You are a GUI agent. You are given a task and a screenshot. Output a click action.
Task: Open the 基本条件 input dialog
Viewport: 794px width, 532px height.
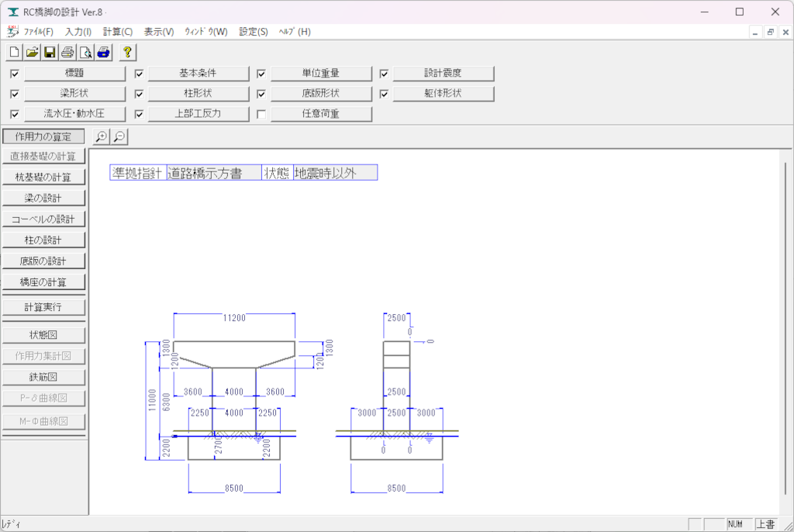(x=198, y=74)
